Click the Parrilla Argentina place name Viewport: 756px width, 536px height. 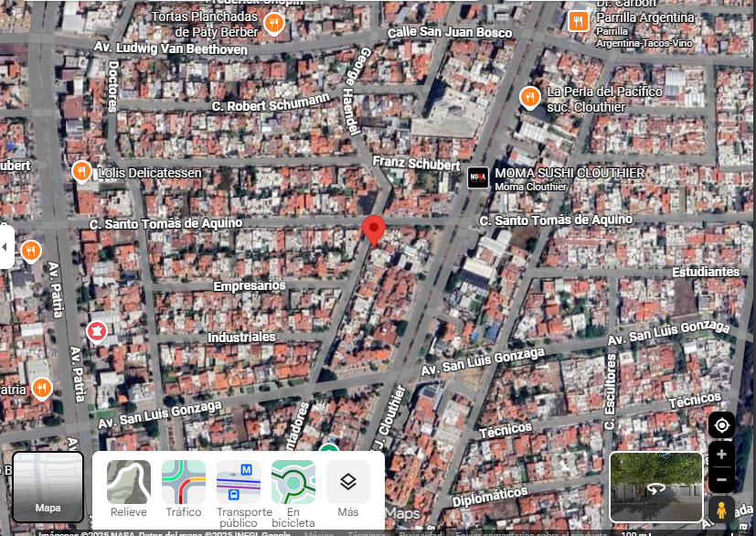point(645,17)
